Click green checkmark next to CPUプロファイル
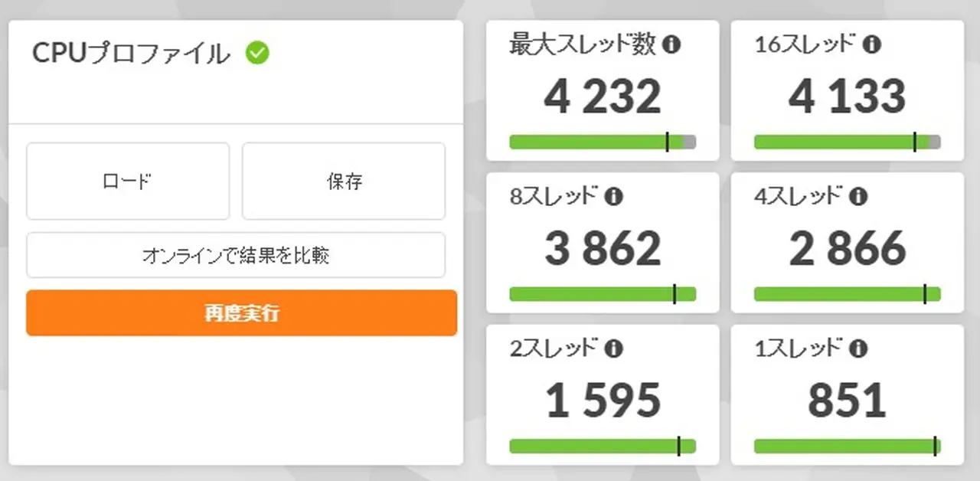This screenshot has height=481, width=980. [257, 54]
